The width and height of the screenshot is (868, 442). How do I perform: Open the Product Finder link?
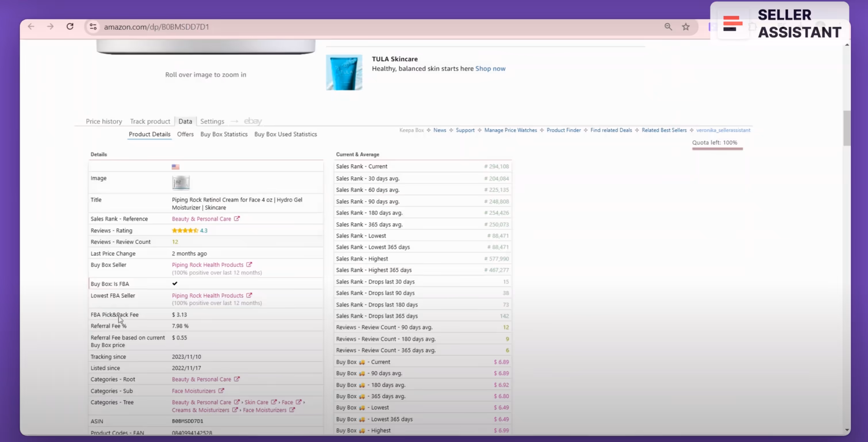pyautogui.click(x=563, y=130)
